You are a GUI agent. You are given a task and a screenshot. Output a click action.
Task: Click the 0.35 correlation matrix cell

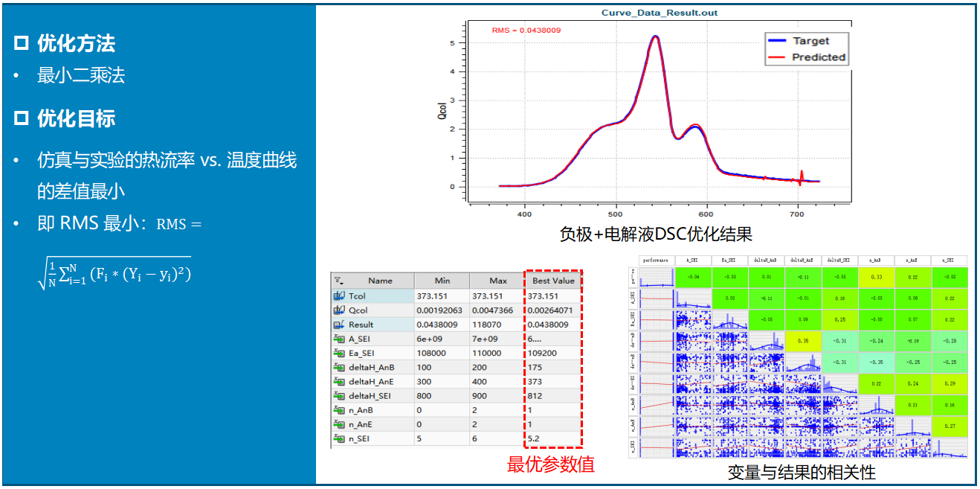(x=803, y=341)
